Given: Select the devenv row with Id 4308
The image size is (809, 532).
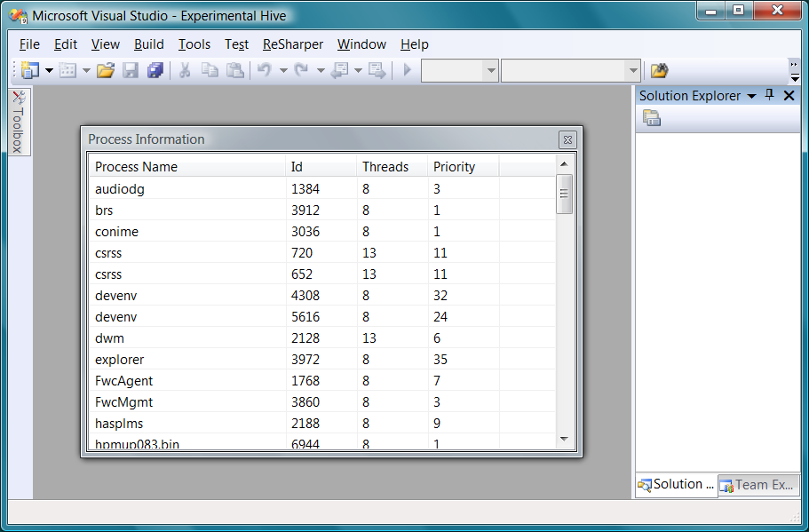Looking at the screenshot, I should 322,296.
